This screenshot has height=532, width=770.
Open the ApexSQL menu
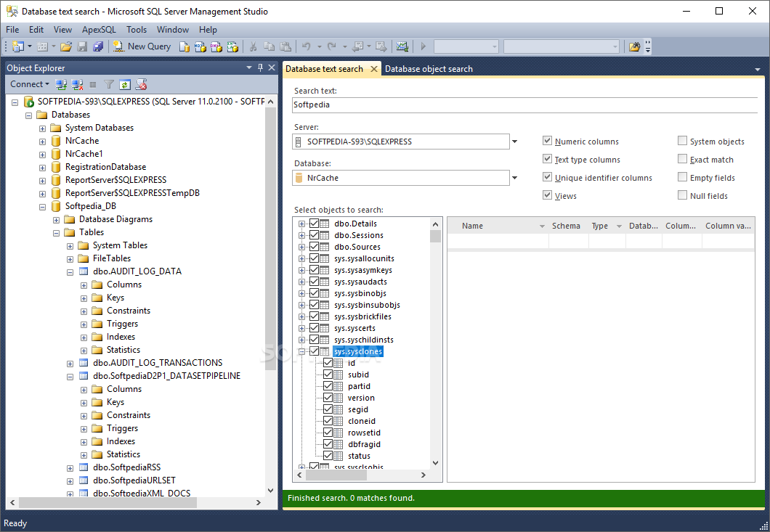click(x=99, y=30)
